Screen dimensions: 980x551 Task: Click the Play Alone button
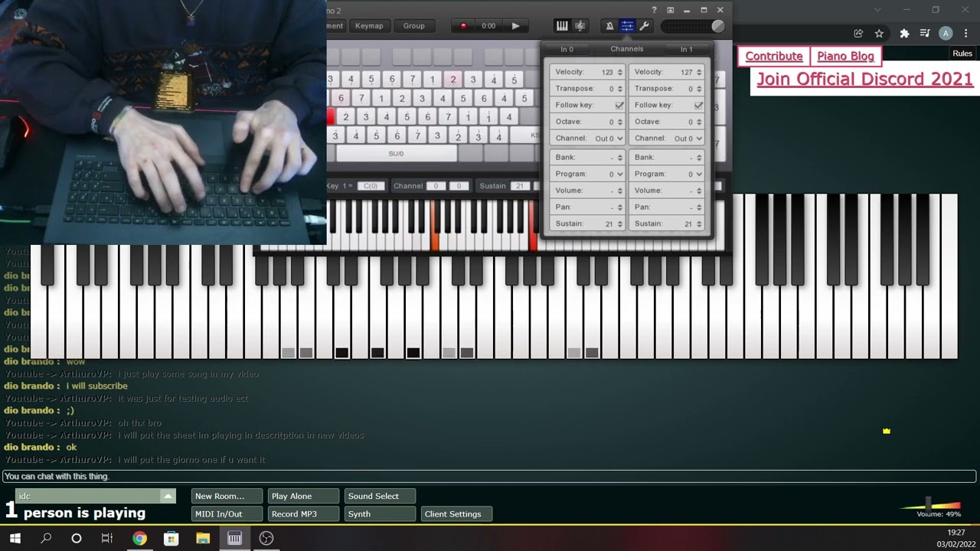303,496
